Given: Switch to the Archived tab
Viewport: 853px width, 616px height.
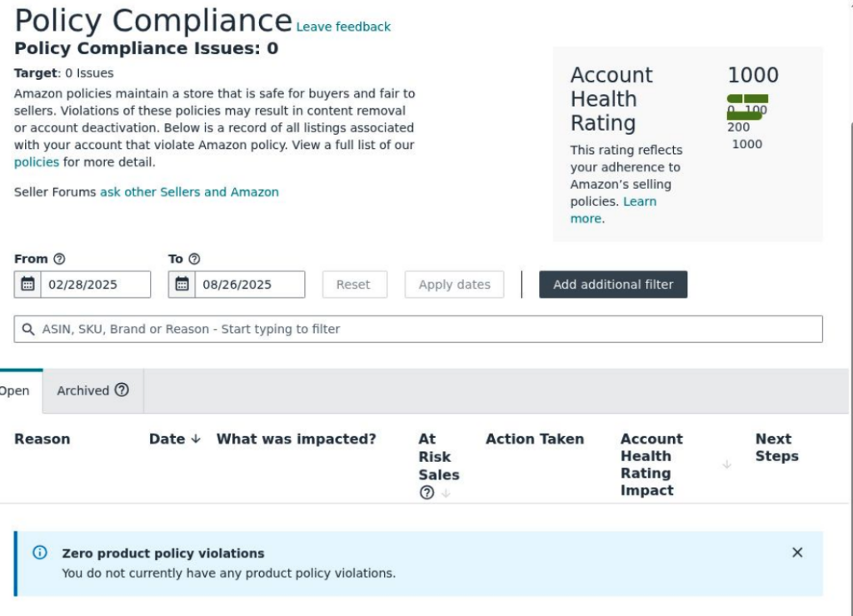Looking at the screenshot, I should point(92,390).
